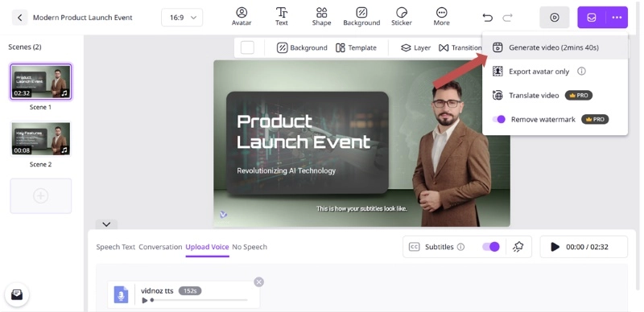Open the Layer option
The image size is (644, 312).
(415, 48)
